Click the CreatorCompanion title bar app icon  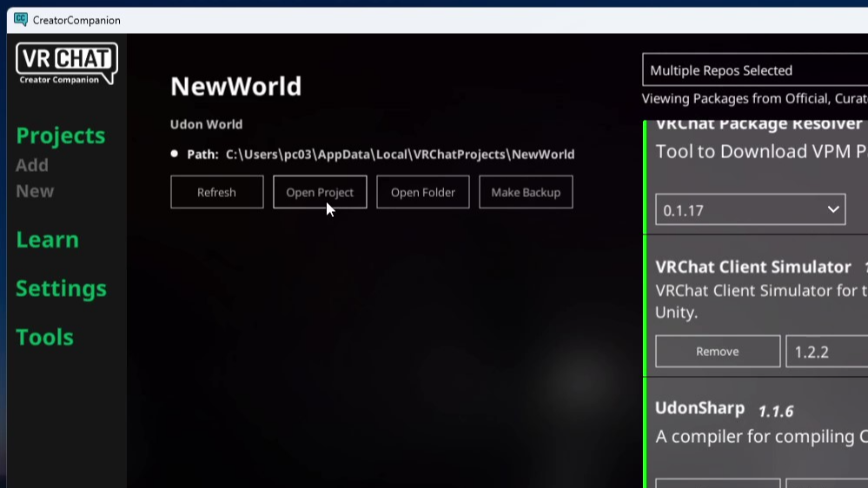click(x=21, y=19)
